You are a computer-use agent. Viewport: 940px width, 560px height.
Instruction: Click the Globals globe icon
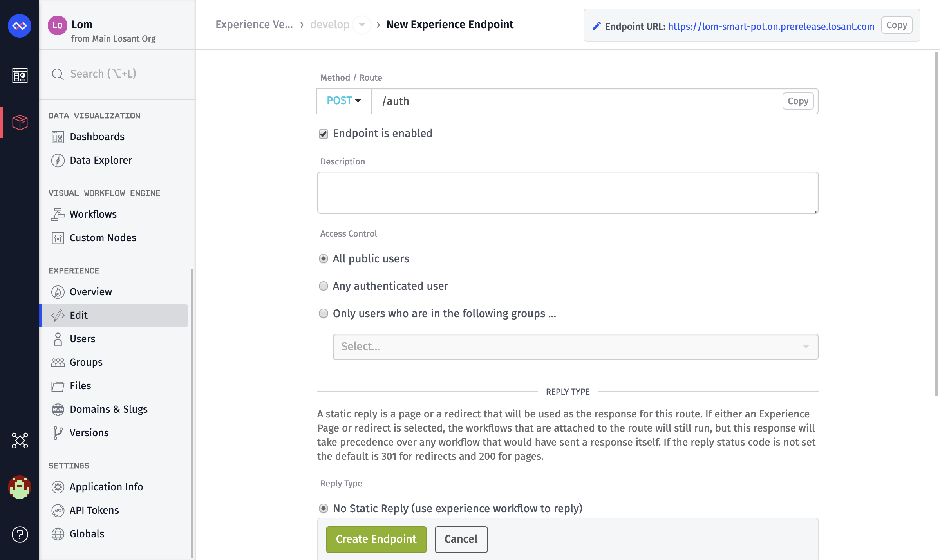58,534
